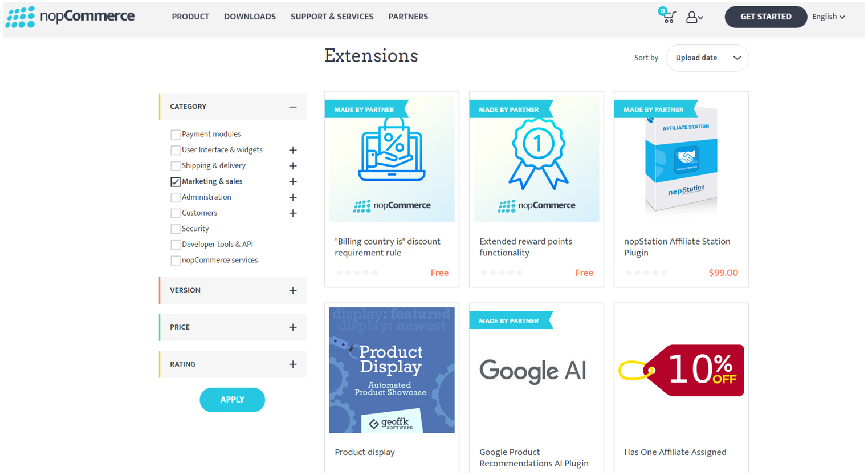Click the Affiliate Station box thumbnail
868x475 pixels.
coord(681,159)
